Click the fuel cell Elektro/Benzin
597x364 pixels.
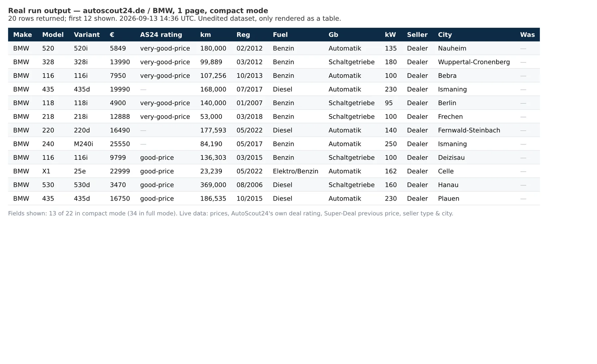(296, 171)
